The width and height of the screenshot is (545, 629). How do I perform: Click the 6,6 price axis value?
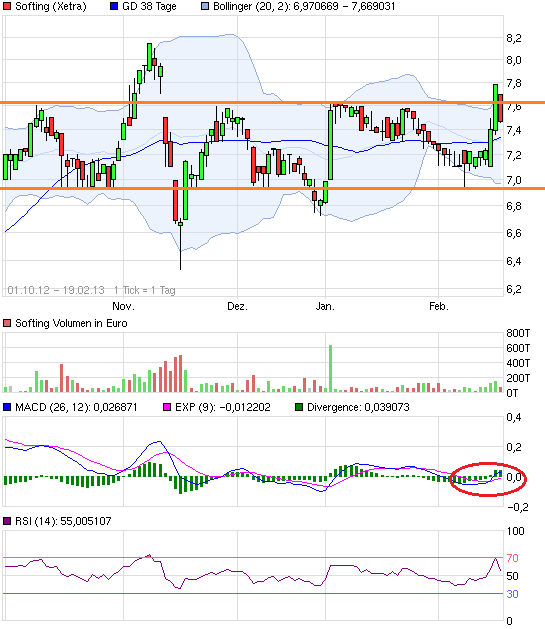click(514, 233)
